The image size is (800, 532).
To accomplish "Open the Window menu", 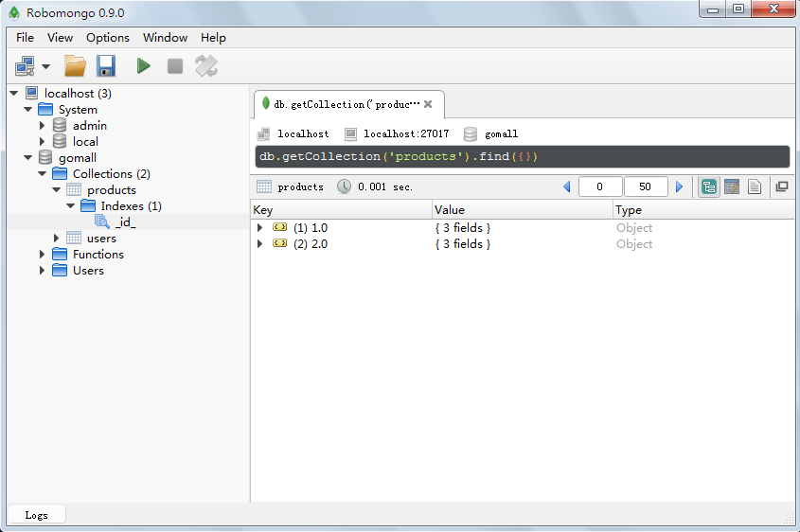I will 165,38.
